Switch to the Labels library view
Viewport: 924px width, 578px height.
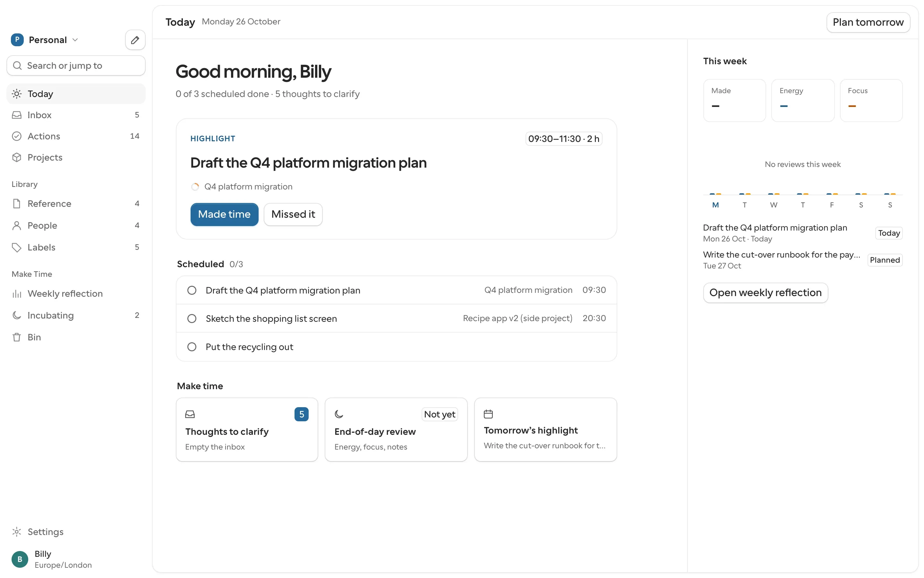point(76,247)
